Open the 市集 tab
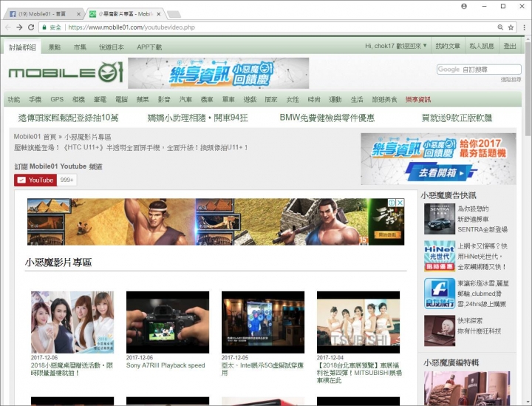The height and width of the screenshot is (406, 532). pyautogui.click(x=80, y=47)
